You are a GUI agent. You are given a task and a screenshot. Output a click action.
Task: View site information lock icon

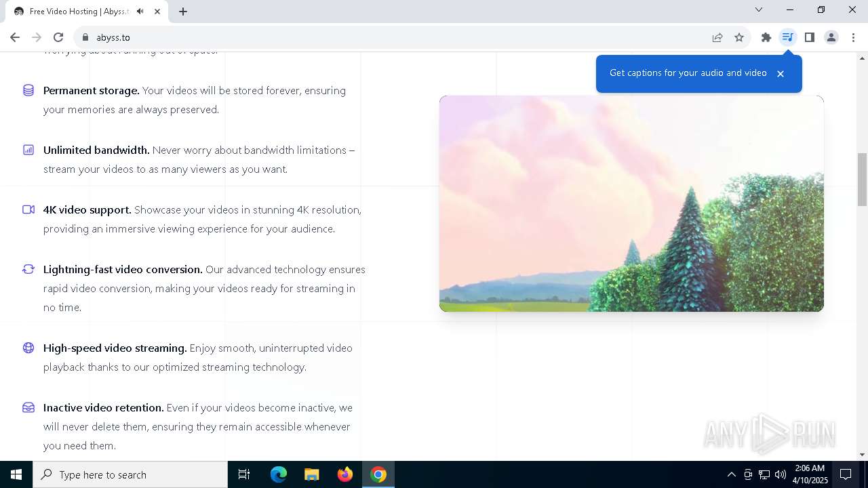coord(85,37)
